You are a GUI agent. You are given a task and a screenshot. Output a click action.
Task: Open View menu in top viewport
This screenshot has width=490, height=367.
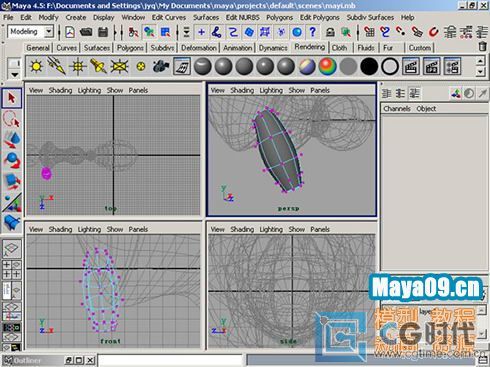(36, 90)
